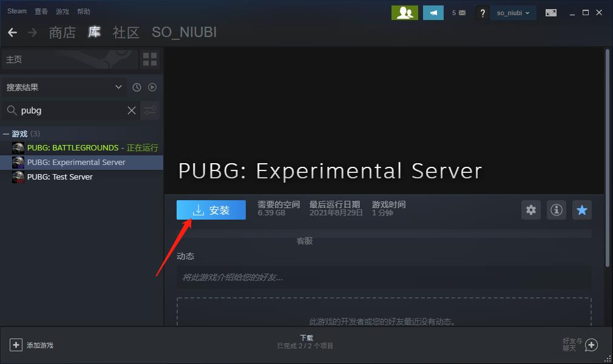This screenshot has width=613, height=364.
Task: Open the 好友与聊天 friends chat button
Action: coord(581,345)
